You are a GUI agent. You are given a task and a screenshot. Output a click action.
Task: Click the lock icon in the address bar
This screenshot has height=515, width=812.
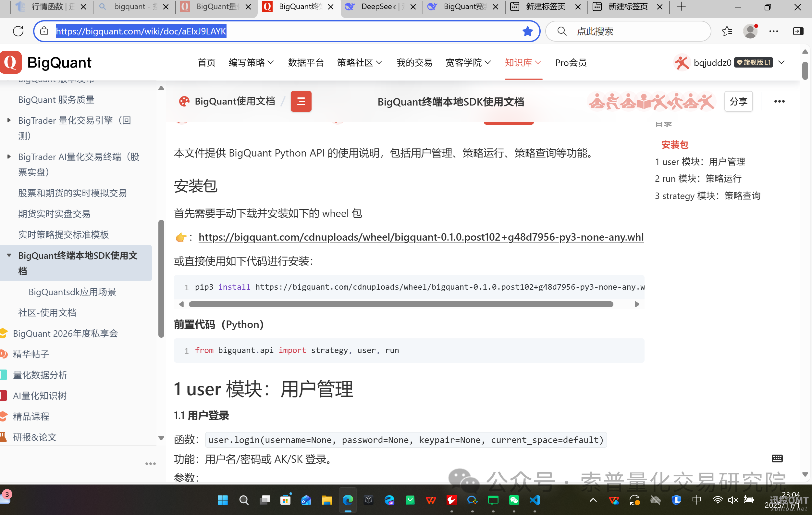pyautogui.click(x=44, y=31)
